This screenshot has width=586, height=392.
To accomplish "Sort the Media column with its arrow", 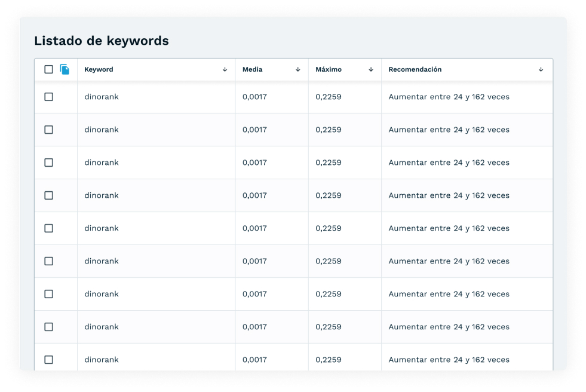I will pos(298,69).
